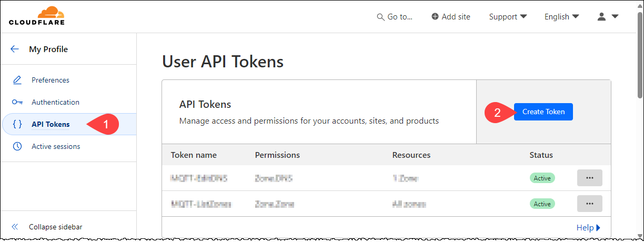
Task: Click the Authentication key icon
Action: pyautogui.click(x=17, y=102)
